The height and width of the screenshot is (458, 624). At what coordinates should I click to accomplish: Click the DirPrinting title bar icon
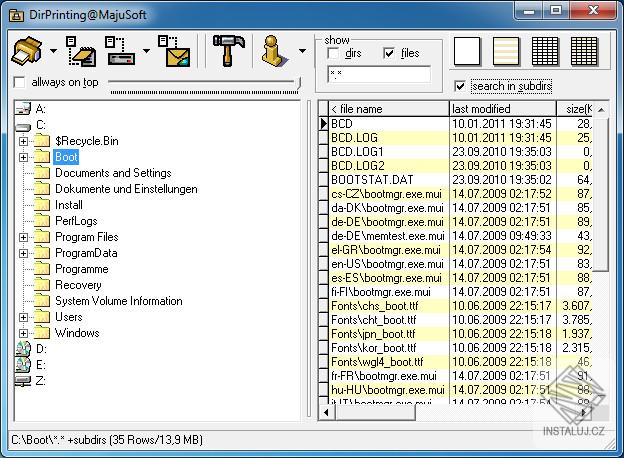pyautogui.click(x=16, y=15)
